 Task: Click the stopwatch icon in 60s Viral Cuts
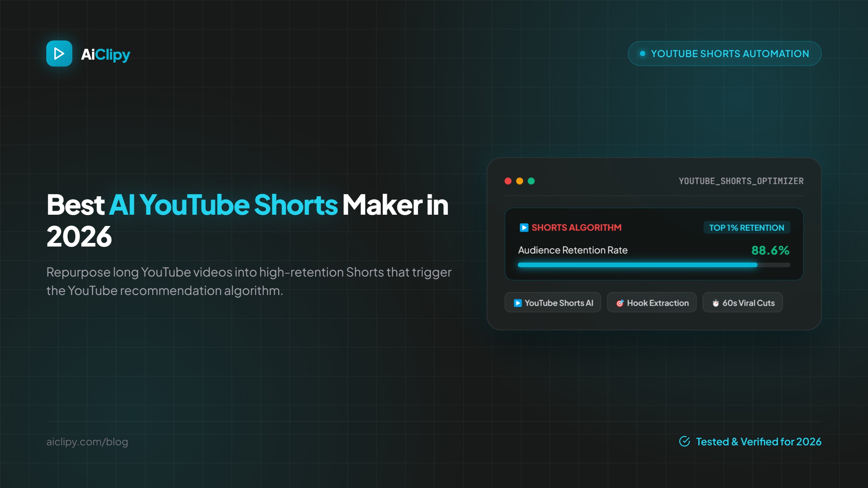715,303
